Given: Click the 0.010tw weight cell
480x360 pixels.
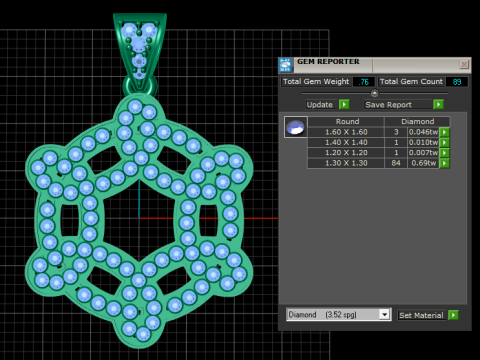Looking at the screenshot, I should (423, 142).
